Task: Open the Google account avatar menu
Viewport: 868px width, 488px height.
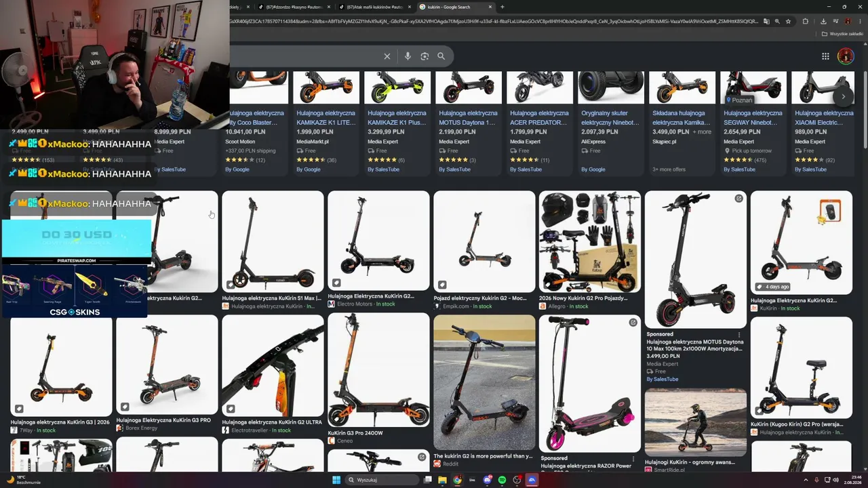Action: coord(845,56)
